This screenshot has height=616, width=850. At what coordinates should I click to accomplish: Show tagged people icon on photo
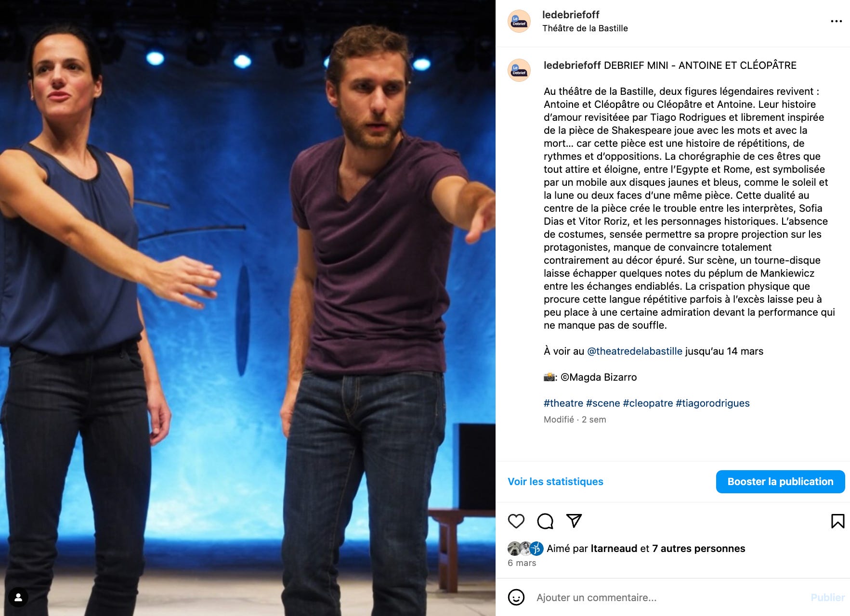click(x=18, y=598)
